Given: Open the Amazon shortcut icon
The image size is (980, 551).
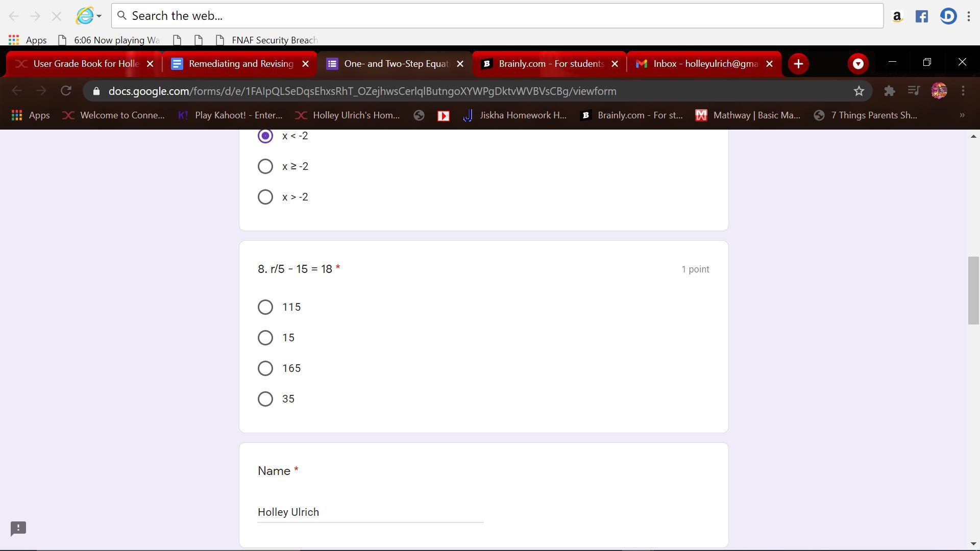Looking at the screenshot, I should click(897, 16).
